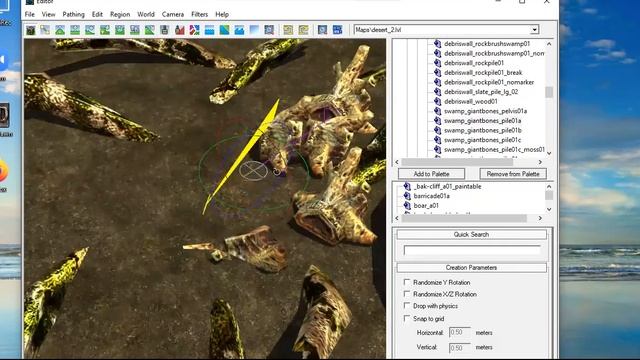640x360 pixels.
Task: Open the Filters menu
Action: tap(200, 14)
